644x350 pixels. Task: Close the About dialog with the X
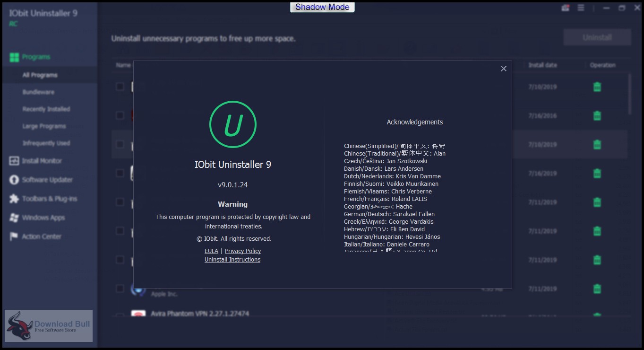pos(504,69)
